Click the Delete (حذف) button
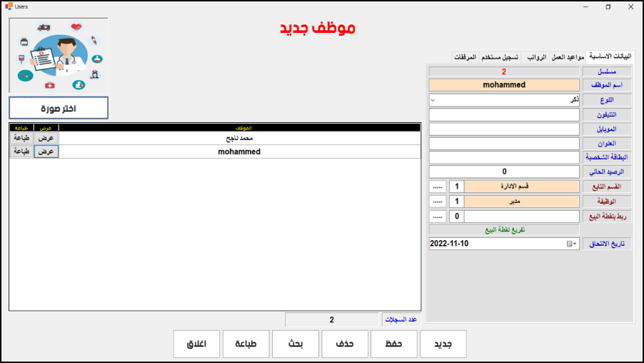 pos(344,344)
